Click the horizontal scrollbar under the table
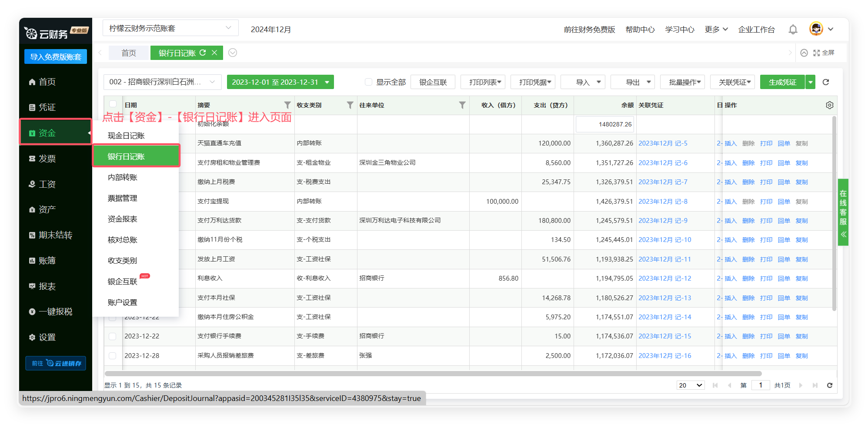This screenshot has height=424, width=868. coord(433,374)
